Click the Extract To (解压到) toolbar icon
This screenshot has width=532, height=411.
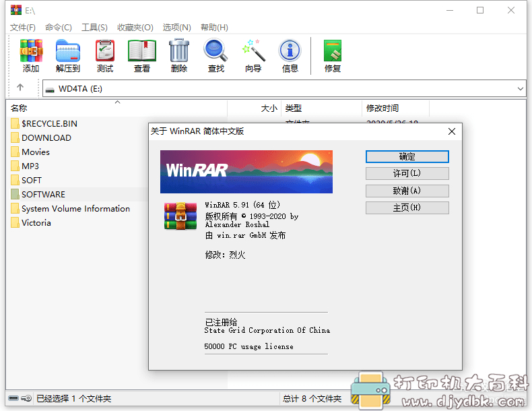[x=68, y=51]
